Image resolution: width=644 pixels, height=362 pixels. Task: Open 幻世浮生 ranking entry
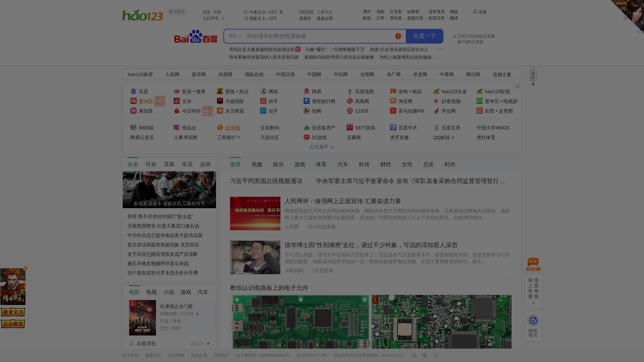[147, 344]
